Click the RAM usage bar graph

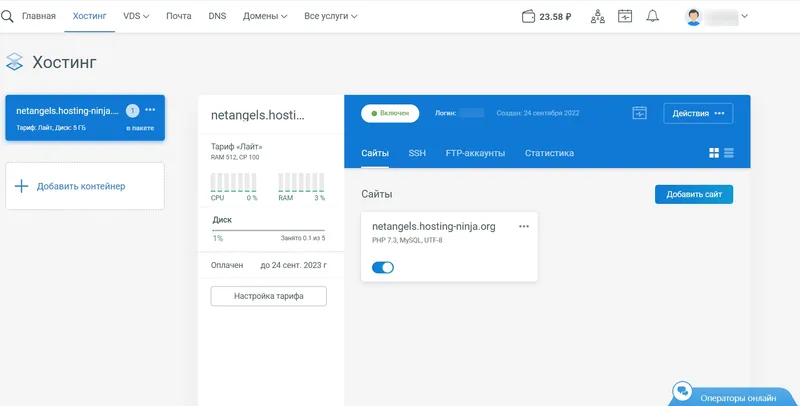click(301, 183)
